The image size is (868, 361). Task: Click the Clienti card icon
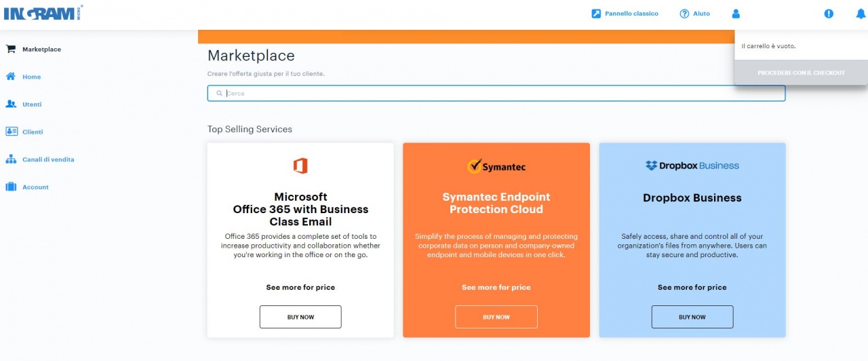pos(11,132)
